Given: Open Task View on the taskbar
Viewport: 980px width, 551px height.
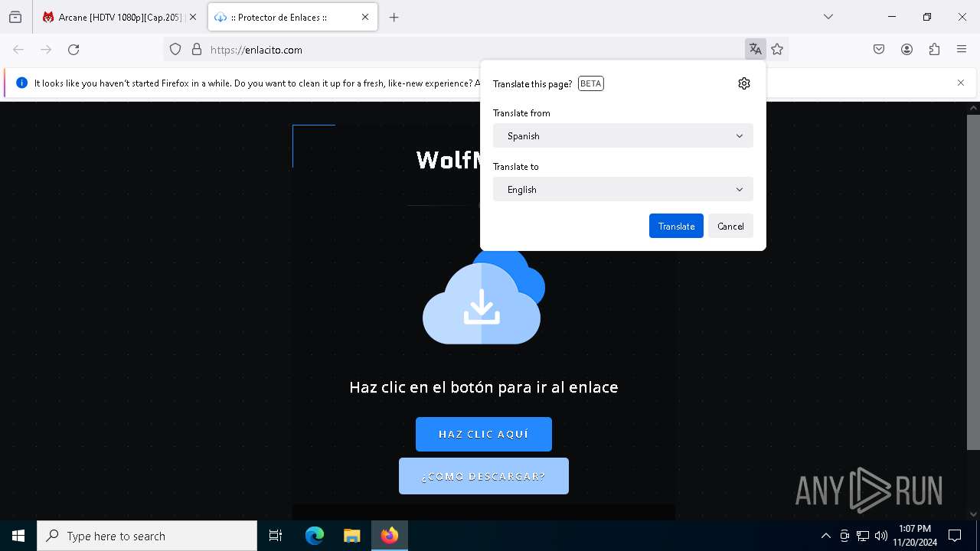Looking at the screenshot, I should pyautogui.click(x=276, y=536).
